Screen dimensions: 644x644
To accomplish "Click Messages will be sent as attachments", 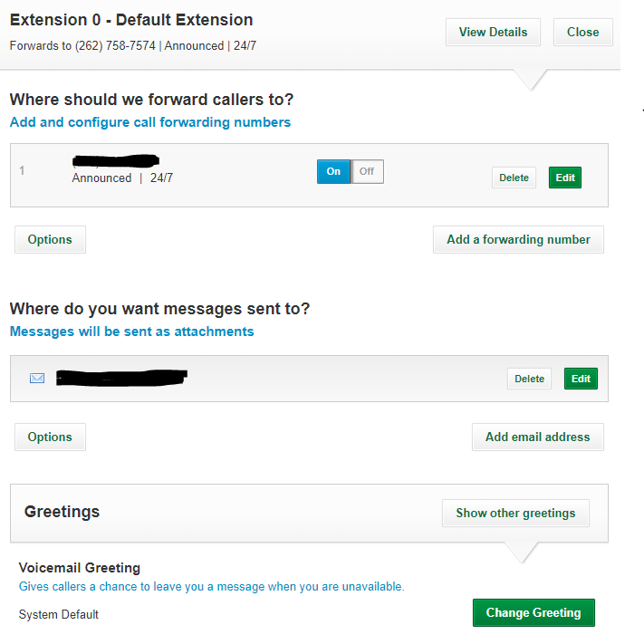I will point(132,332).
